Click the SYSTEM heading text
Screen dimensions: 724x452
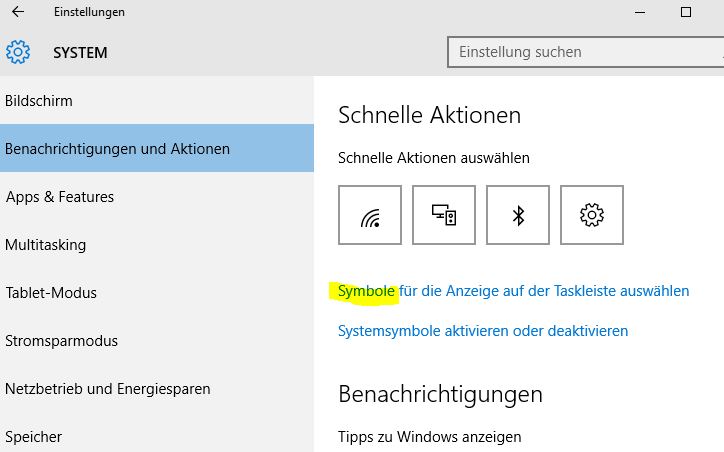[80, 53]
